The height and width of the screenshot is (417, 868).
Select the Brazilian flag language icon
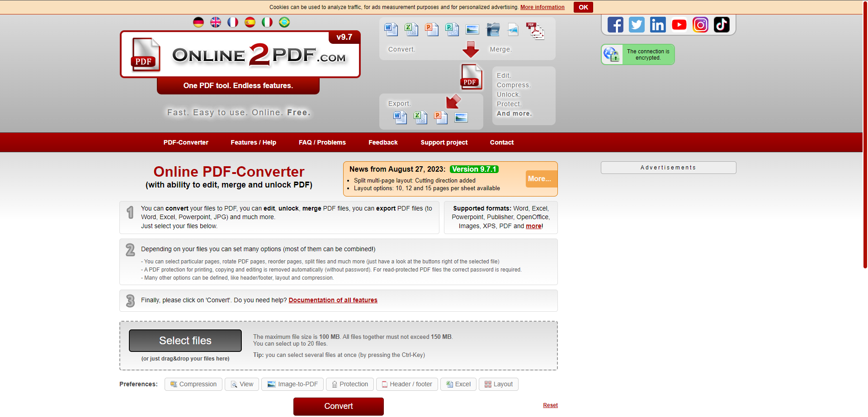coord(284,22)
